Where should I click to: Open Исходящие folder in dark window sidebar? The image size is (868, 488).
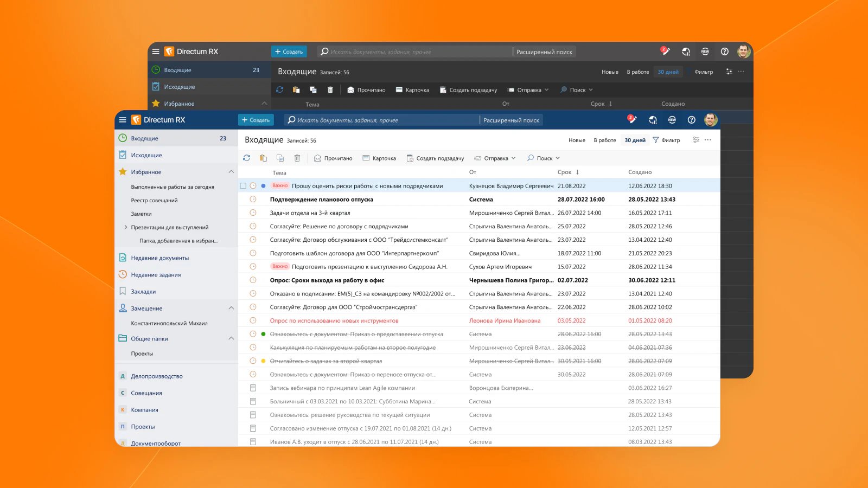180,87
